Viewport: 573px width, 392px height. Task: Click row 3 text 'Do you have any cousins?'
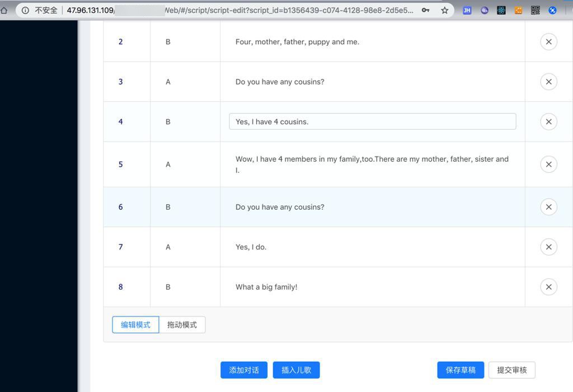pyautogui.click(x=280, y=82)
